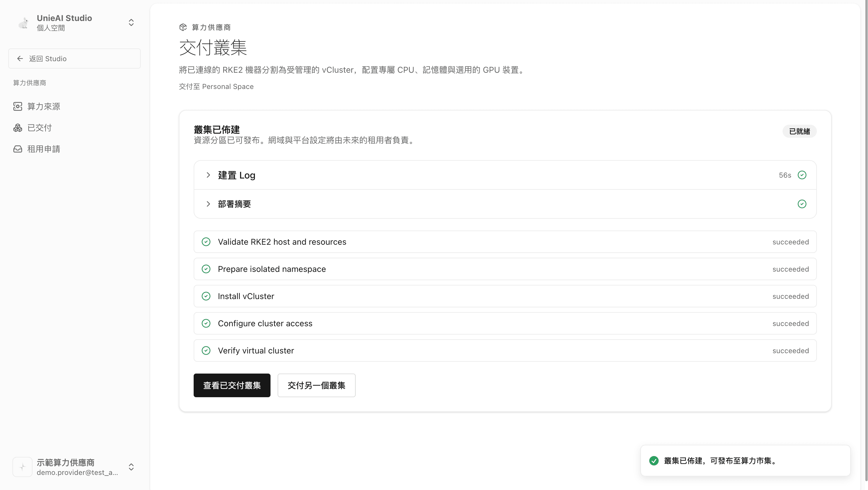Select the Install vCluster step text
The width and height of the screenshot is (868, 490).
click(x=246, y=296)
